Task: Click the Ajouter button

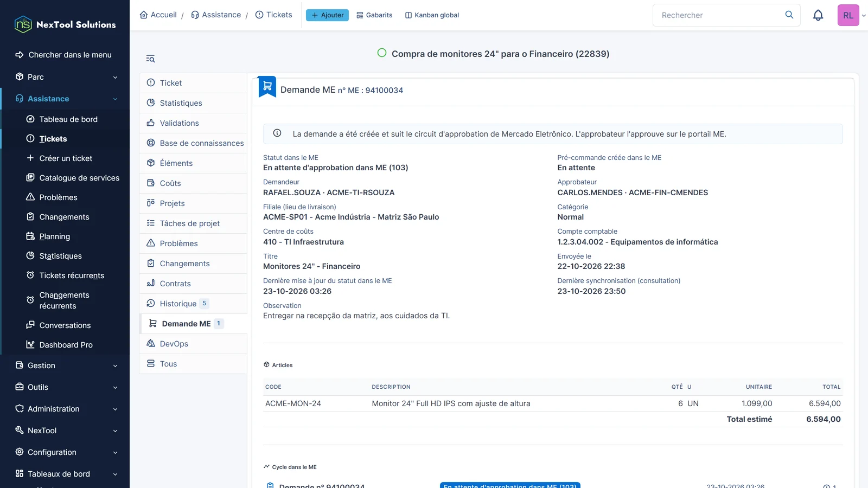Action: [327, 15]
